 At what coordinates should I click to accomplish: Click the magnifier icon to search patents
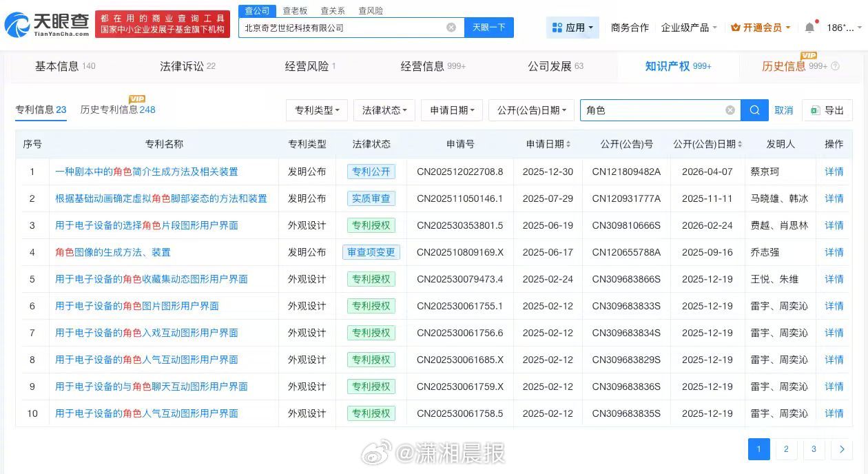(754, 110)
